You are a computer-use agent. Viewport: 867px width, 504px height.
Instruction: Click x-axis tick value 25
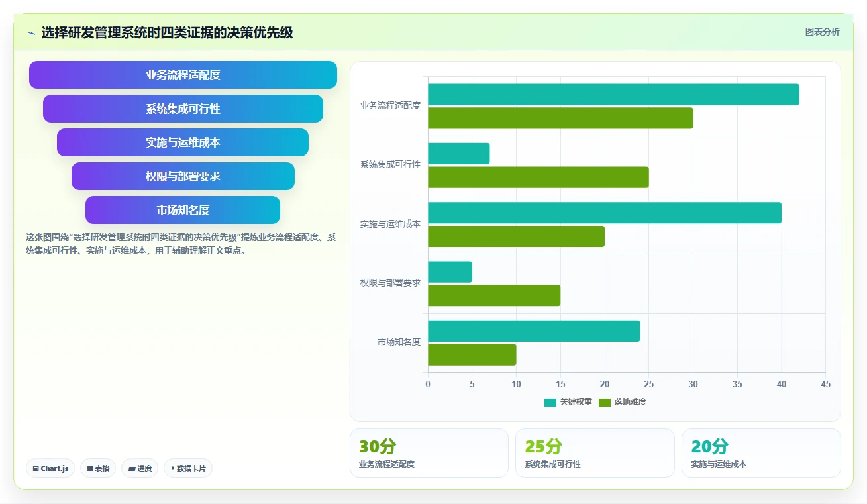(x=648, y=384)
